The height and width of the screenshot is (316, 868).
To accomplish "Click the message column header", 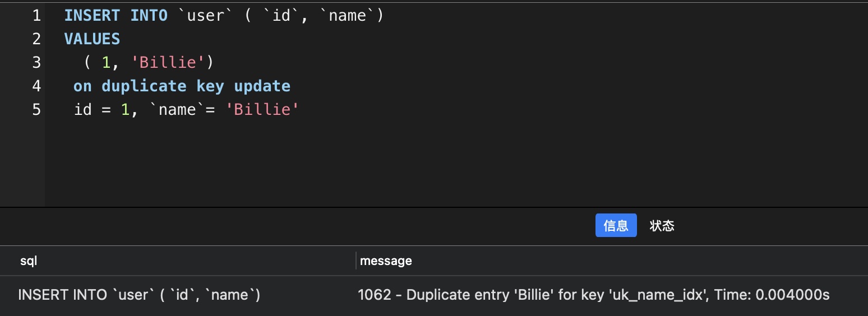I will (x=386, y=261).
